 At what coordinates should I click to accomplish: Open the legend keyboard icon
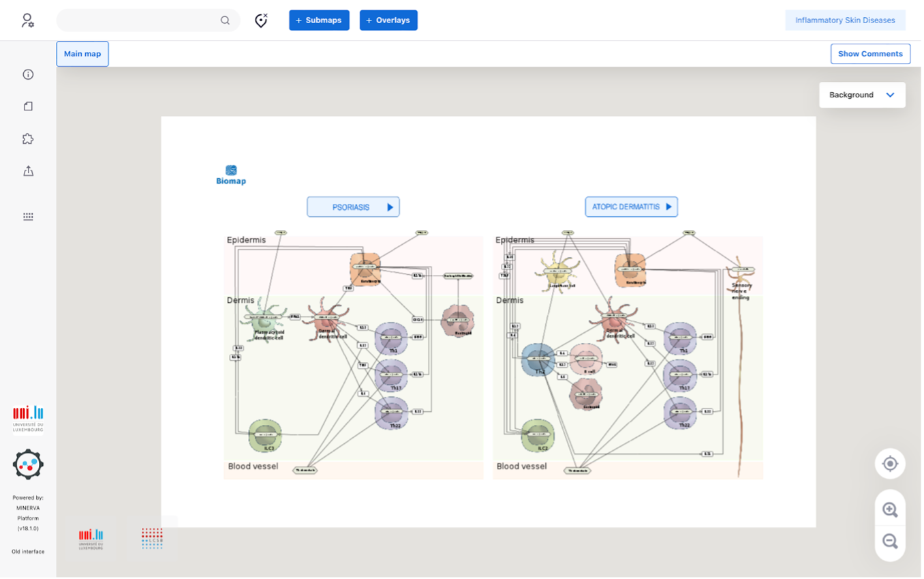pos(28,216)
